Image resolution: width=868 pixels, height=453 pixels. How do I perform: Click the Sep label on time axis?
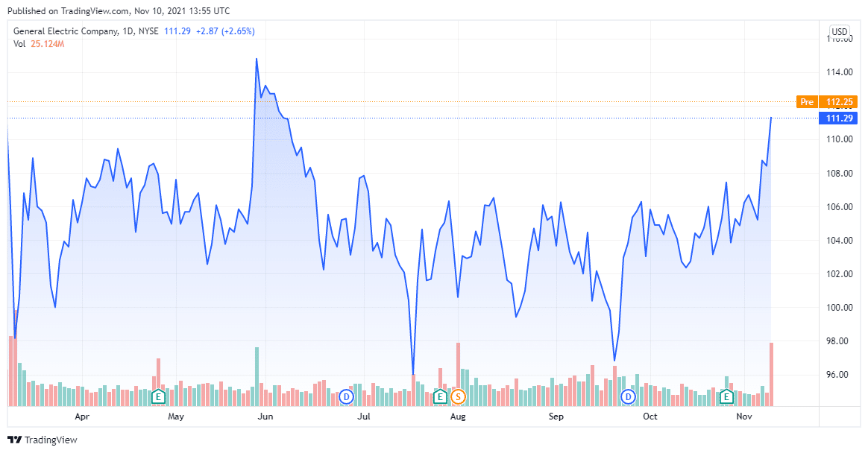click(x=556, y=416)
